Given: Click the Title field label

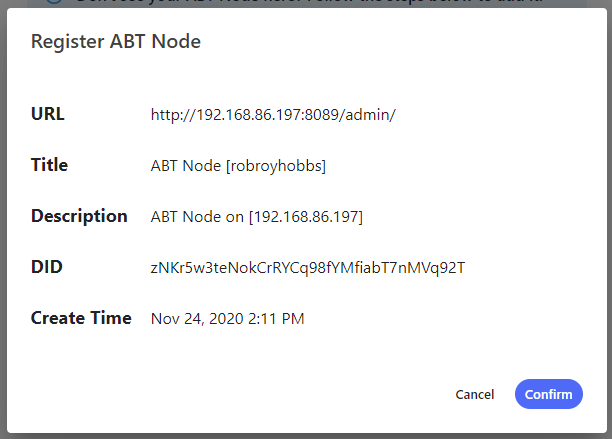Looking at the screenshot, I should (x=50, y=165).
